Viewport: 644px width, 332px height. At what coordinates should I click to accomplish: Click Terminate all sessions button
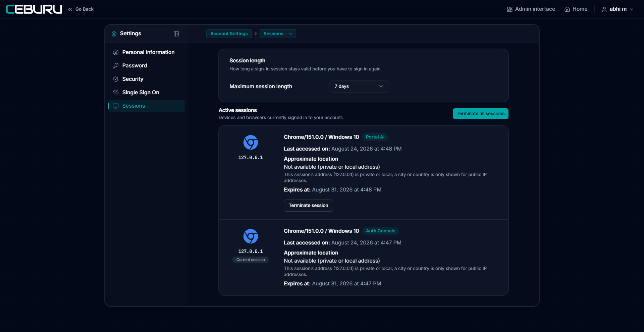pyautogui.click(x=480, y=114)
